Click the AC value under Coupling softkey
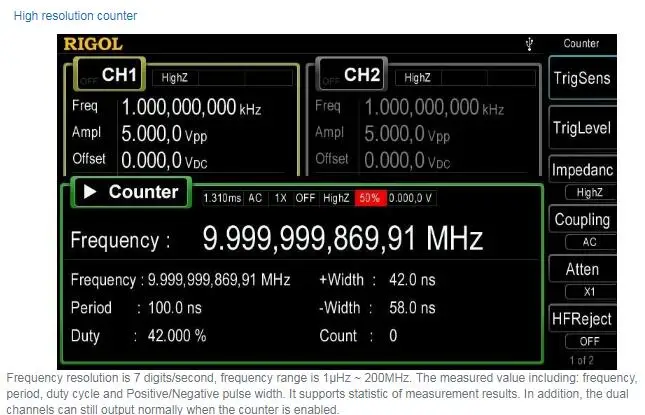 coord(590,242)
